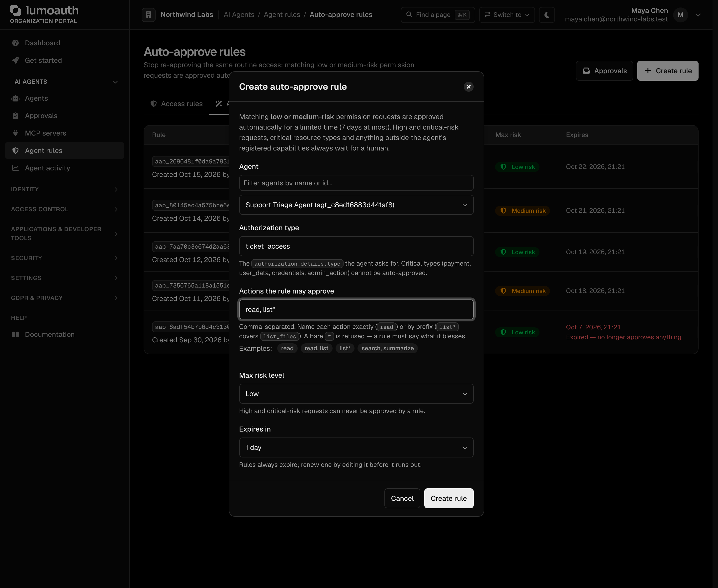Viewport: 718px width, 588px height.
Task: Pick the 'search, summarize' example chip
Action: tap(388, 348)
